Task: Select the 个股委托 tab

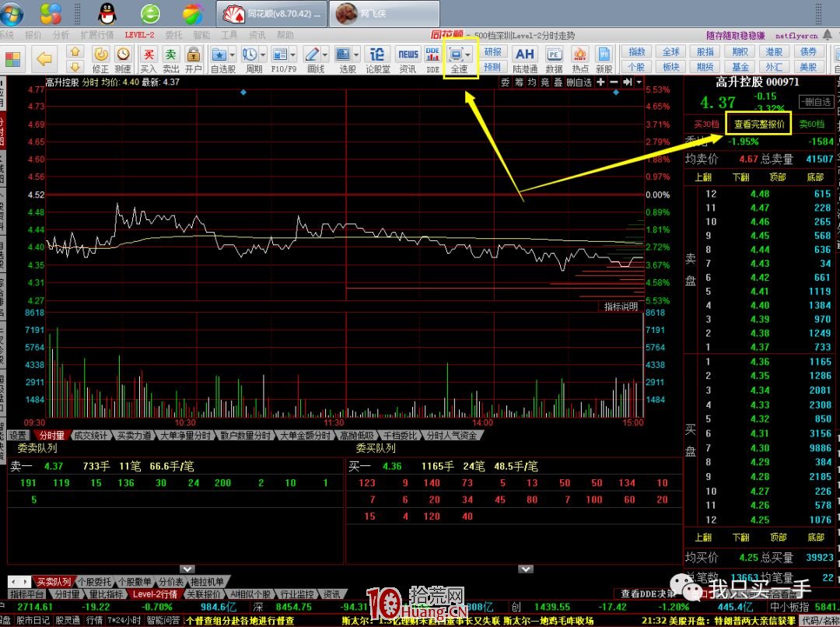Action: pos(95,582)
